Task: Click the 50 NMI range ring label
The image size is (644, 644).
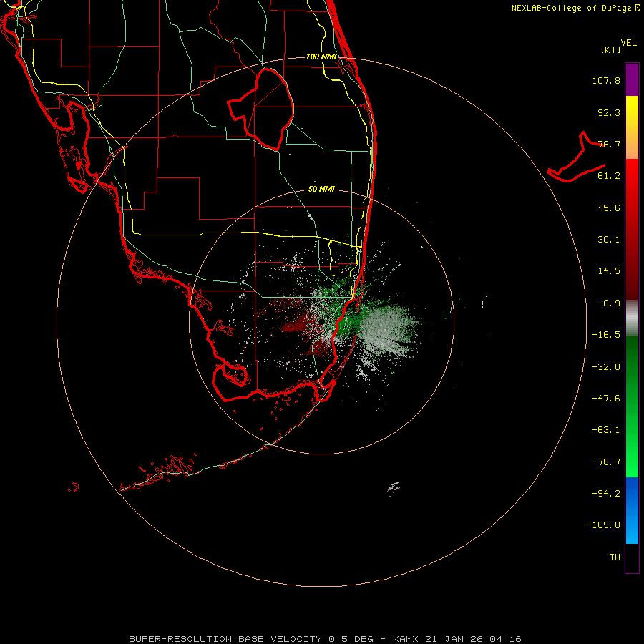Action: 321,190
